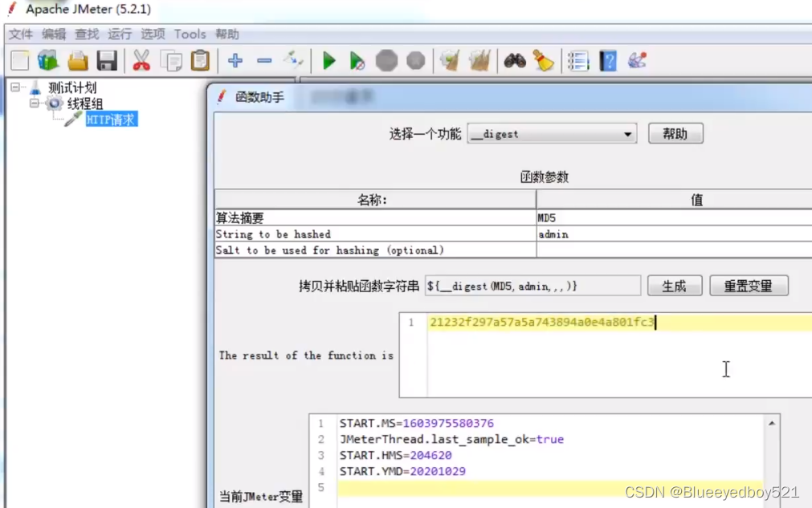812x508 pixels.
Task: Open the Function Helper list icon
Action: [x=578, y=60]
